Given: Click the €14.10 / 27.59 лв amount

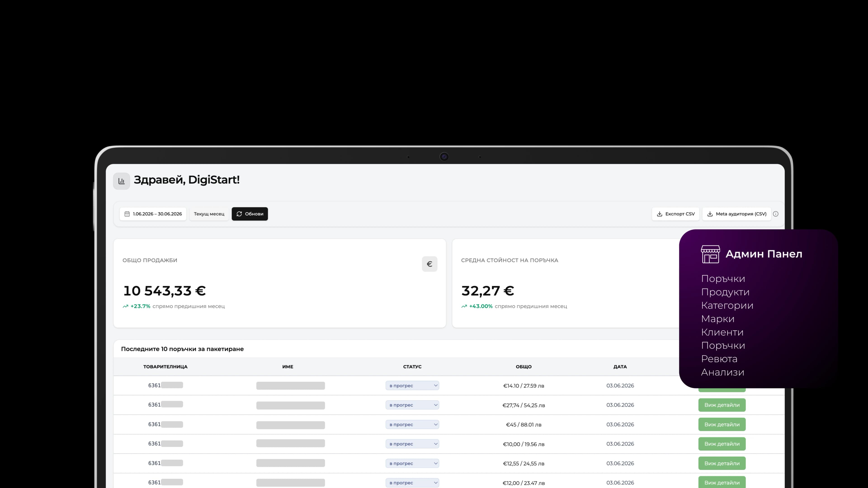Looking at the screenshot, I should [524, 386].
